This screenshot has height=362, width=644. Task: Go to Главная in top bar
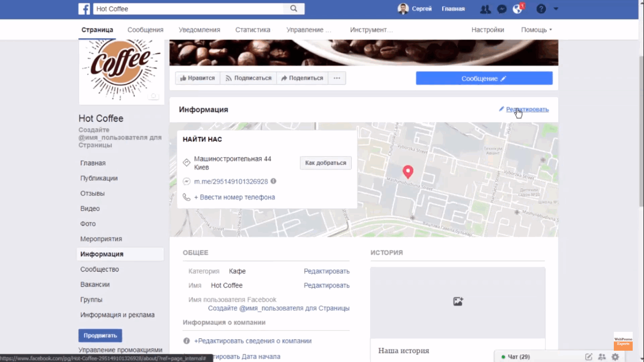tap(453, 8)
